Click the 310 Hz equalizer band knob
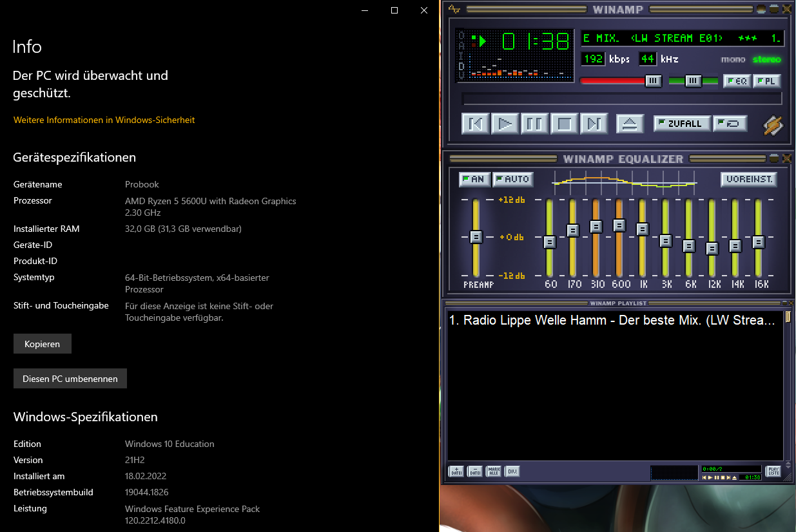The height and width of the screenshot is (532, 796). (596, 227)
